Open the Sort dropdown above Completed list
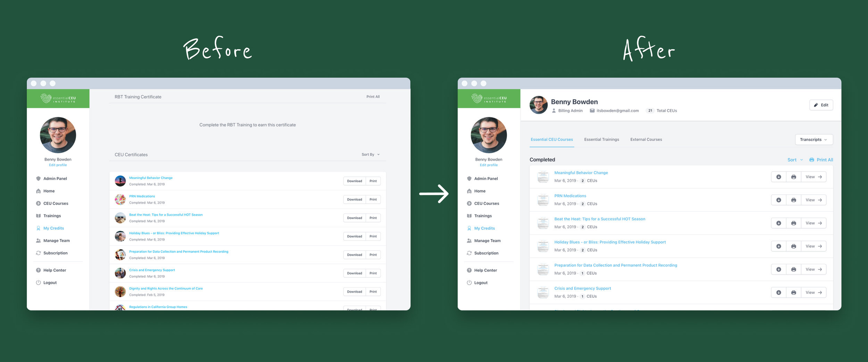The height and width of the screenshot is (362, 868). [795, 160]
